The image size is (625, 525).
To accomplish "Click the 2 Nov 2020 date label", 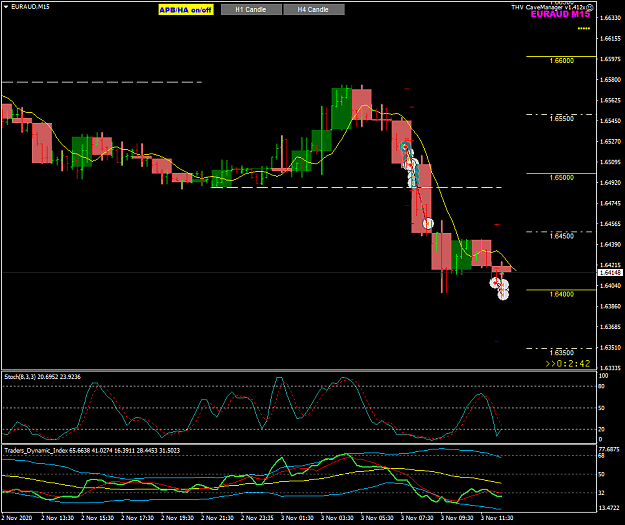I will 17,518.
